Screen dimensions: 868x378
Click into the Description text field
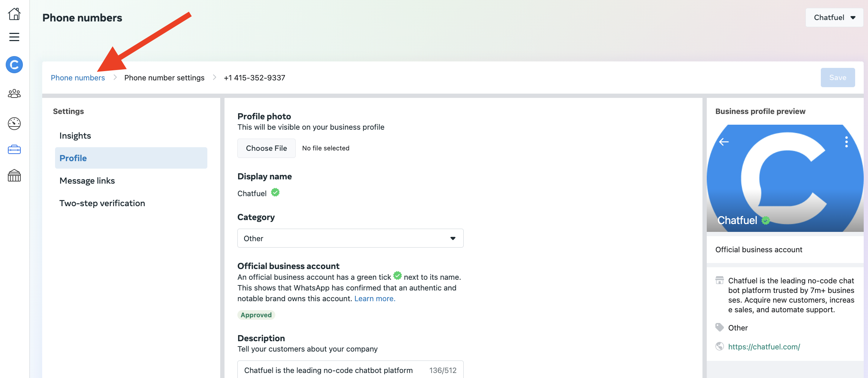tap(328, 370)
